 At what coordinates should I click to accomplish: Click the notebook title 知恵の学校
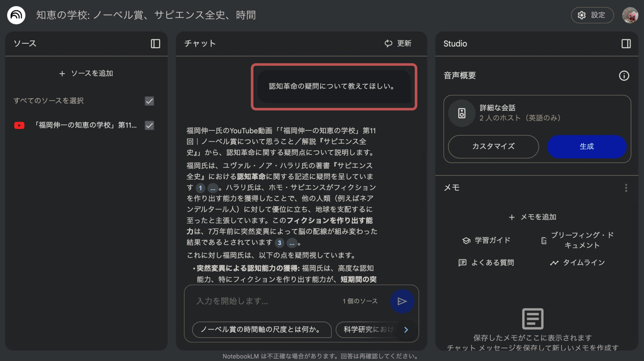point(146,15)
